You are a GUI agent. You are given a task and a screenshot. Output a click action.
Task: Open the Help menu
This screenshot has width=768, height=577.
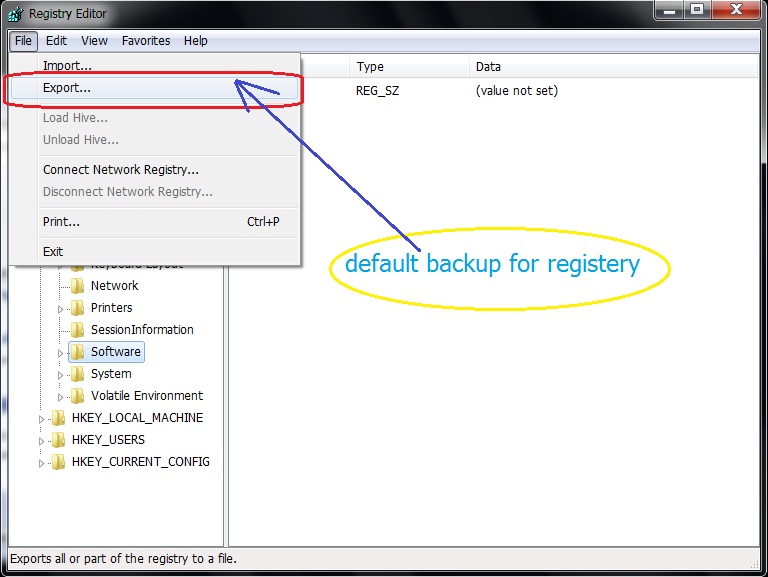[x=195, y=41]
